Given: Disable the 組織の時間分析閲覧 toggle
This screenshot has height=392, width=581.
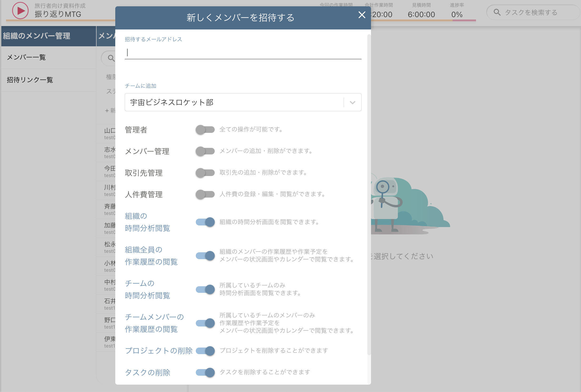Looking at the screenshot, I should tap(205, 222).
